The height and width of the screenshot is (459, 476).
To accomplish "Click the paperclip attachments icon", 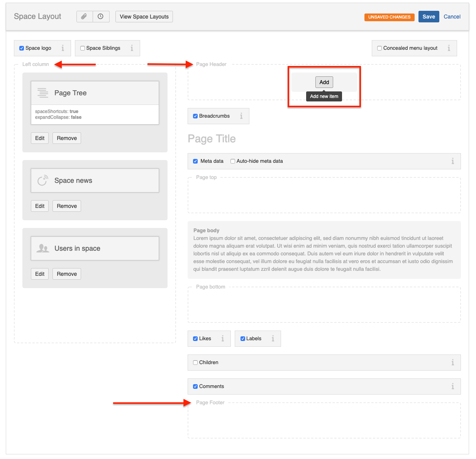I will 84,17.
